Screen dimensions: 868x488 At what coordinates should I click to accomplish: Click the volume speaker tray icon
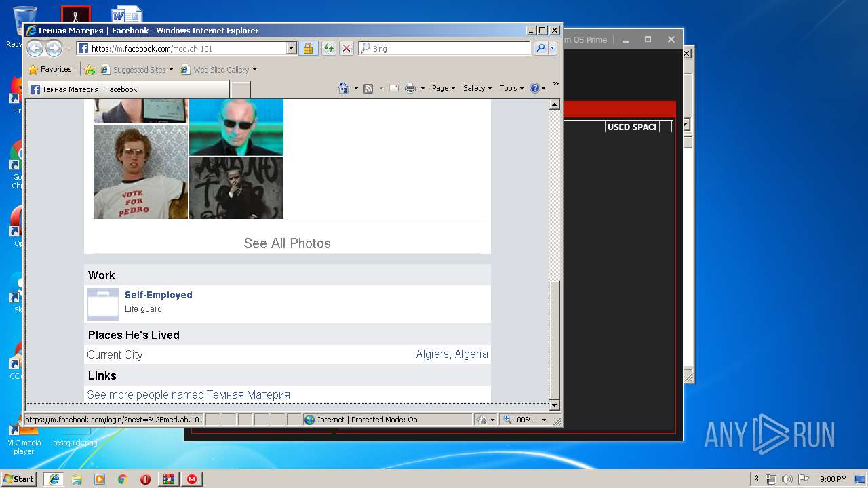coord(787,479)
